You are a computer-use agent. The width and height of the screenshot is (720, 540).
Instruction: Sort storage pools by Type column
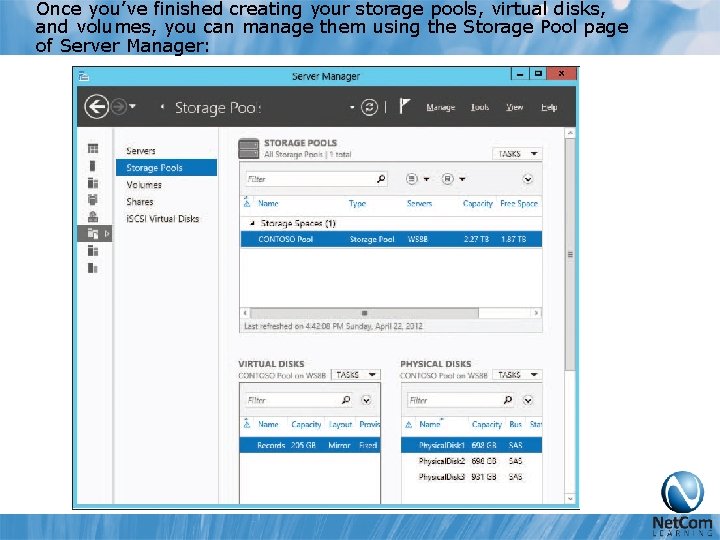pos(357,203)
